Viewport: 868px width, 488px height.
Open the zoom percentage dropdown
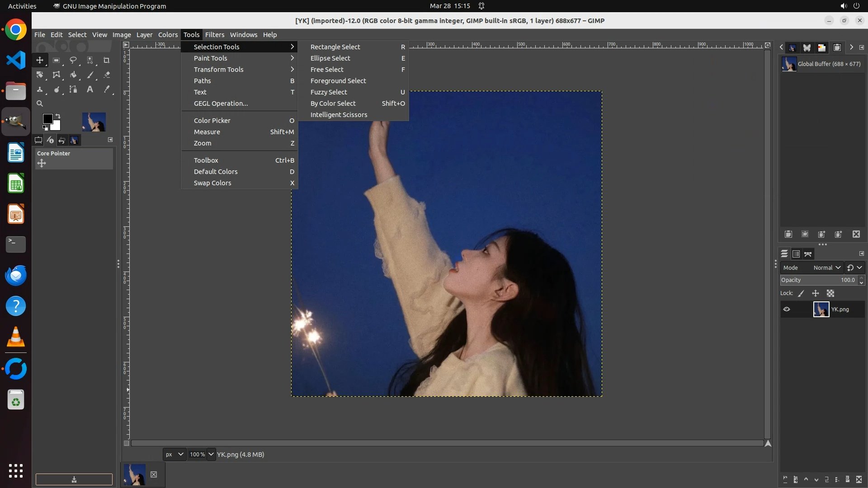click(x=211, y=455)
